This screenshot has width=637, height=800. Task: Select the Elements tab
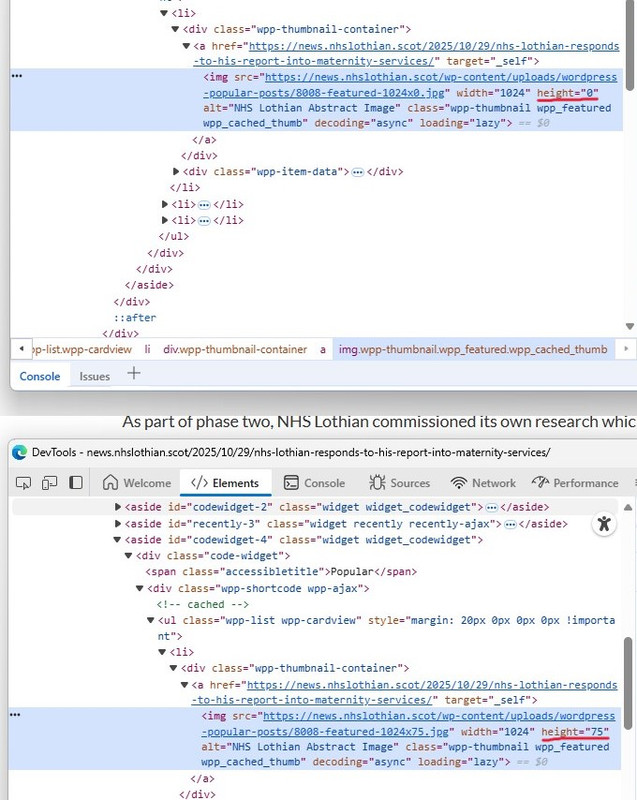225,483
